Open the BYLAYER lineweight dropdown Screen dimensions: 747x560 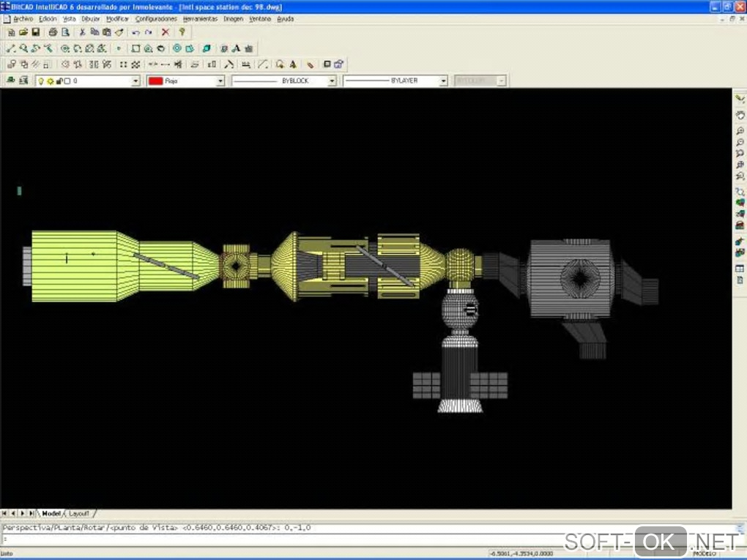click(x=443, y=81)
